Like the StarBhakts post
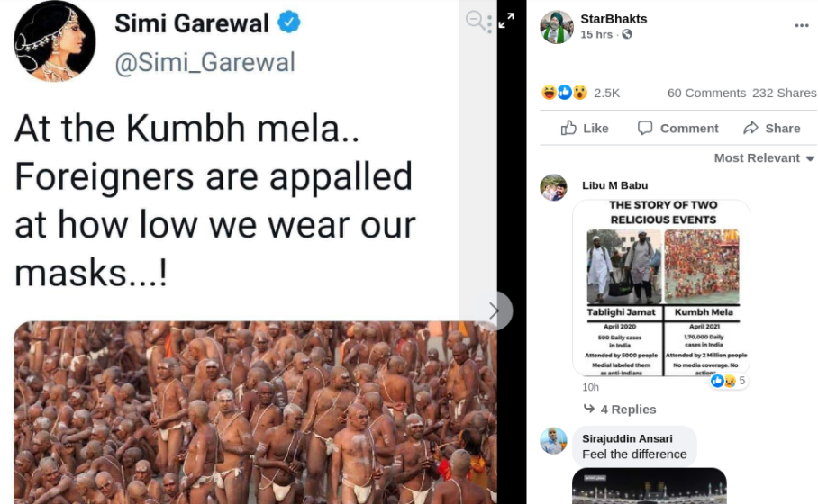The image size is (818, 504). click(x=585, y=128)
